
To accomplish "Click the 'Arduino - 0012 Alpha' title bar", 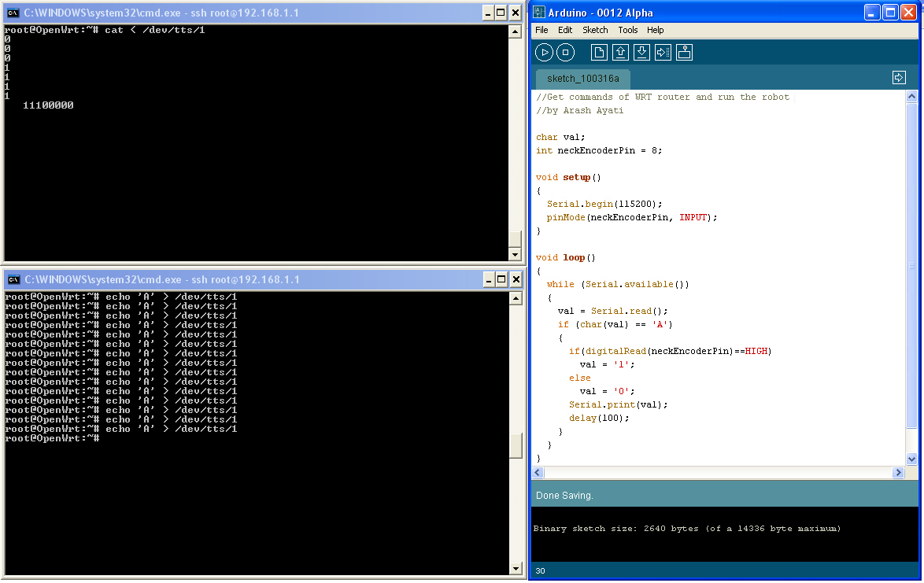I will coord(601,13).
